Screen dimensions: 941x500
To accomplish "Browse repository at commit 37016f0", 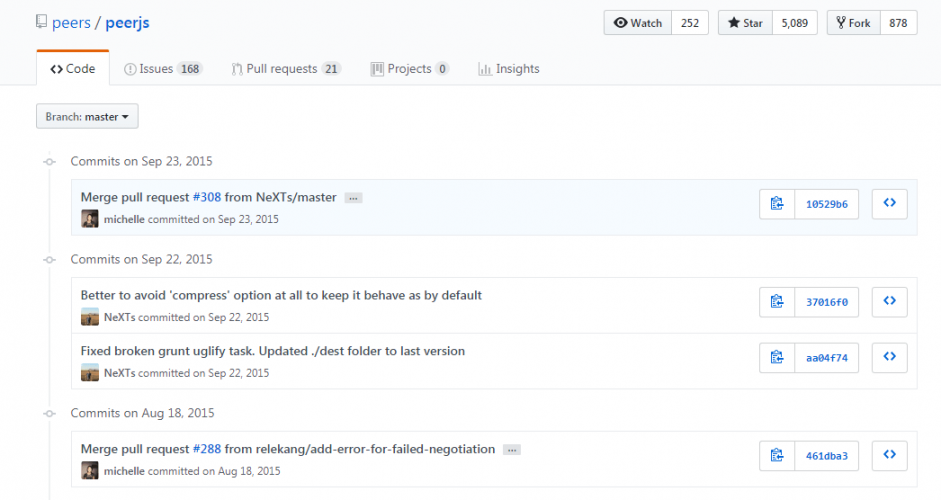I will (889, 302).
